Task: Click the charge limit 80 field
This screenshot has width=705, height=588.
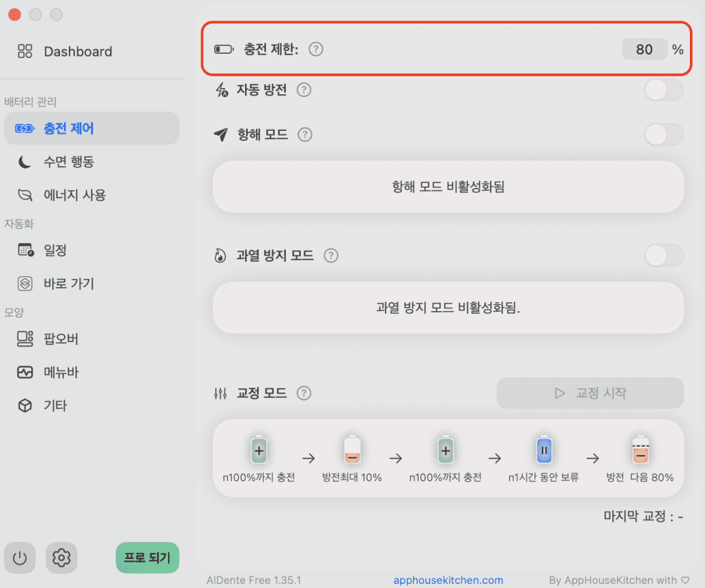Action: pyautogui.click(x=644, y=50)
